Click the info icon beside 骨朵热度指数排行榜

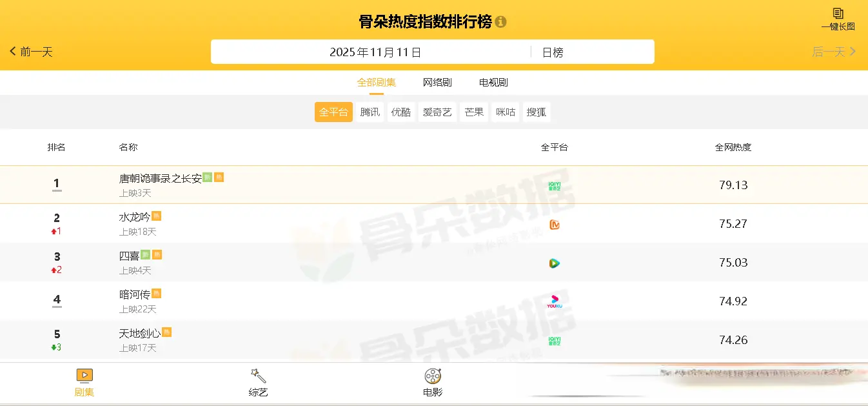coord(501,22)
